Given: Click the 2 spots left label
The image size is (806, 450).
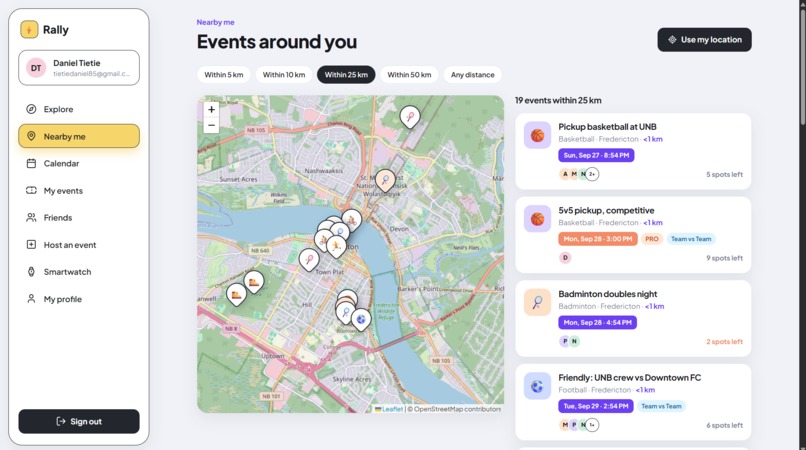Looking at the screenshot, I should point(724,341).
